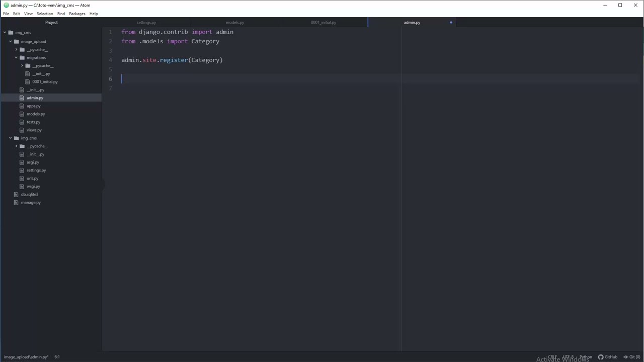Screen dimensions: 644x362
Task: Click the asgi.py file icon
Action: [x=22, y=162]
